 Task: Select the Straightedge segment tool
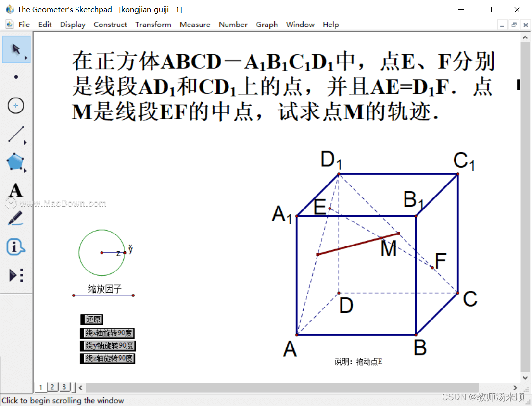click(16, 134)
